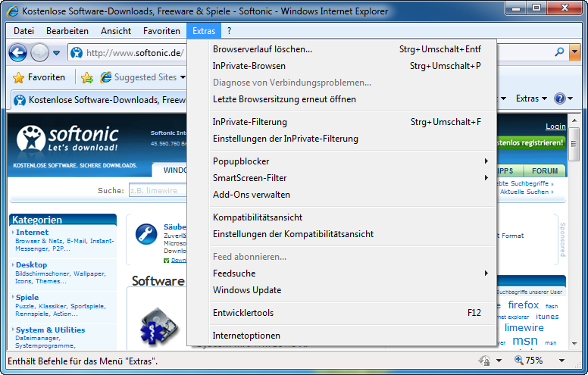Click the protected mode lock icon
Viewport: 588px width, 375px height.
[x=485, y=361]
